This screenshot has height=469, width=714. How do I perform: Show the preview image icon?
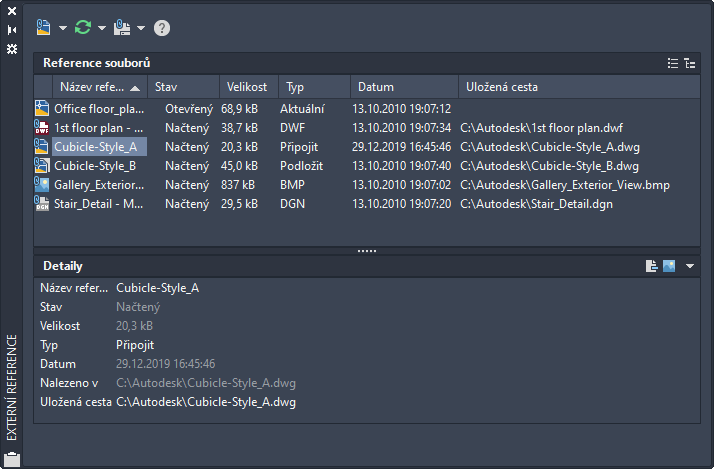(x=669, y=266)
